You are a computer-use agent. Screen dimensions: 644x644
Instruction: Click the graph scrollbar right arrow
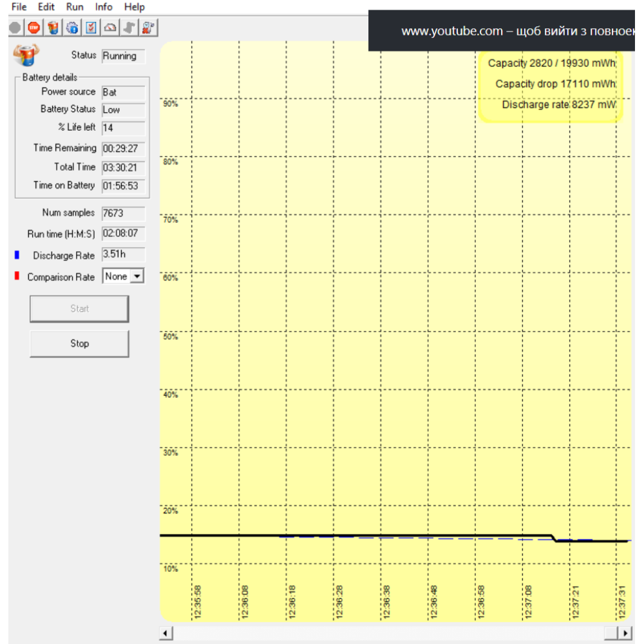coord(625,633)
